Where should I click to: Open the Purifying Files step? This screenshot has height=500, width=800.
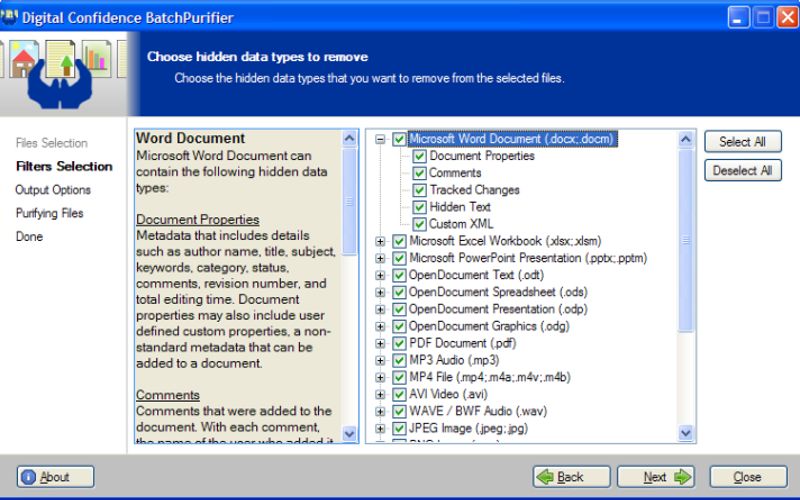click(x=49, y=213)
